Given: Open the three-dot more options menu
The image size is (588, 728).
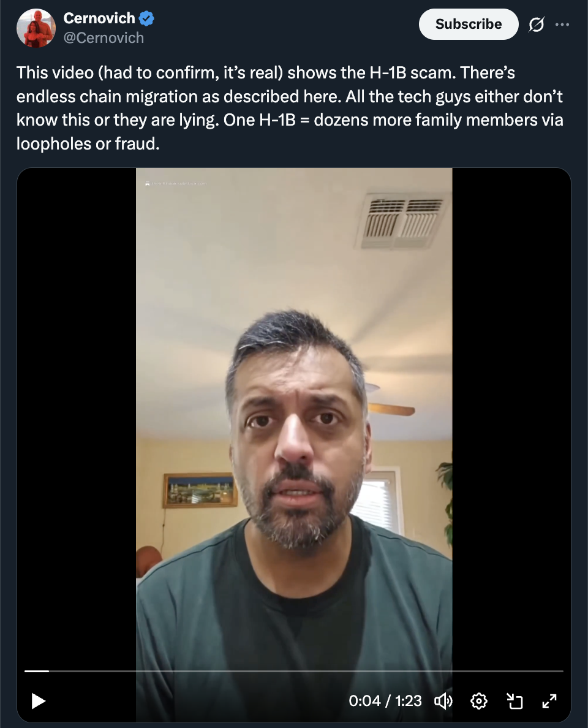Looking at the screenshot, I should click(562, 24).
